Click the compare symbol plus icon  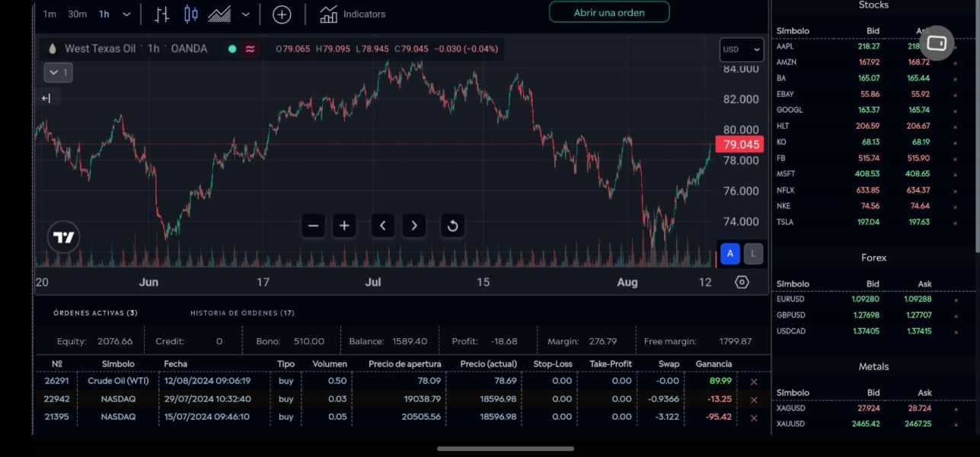click(282, 14)
